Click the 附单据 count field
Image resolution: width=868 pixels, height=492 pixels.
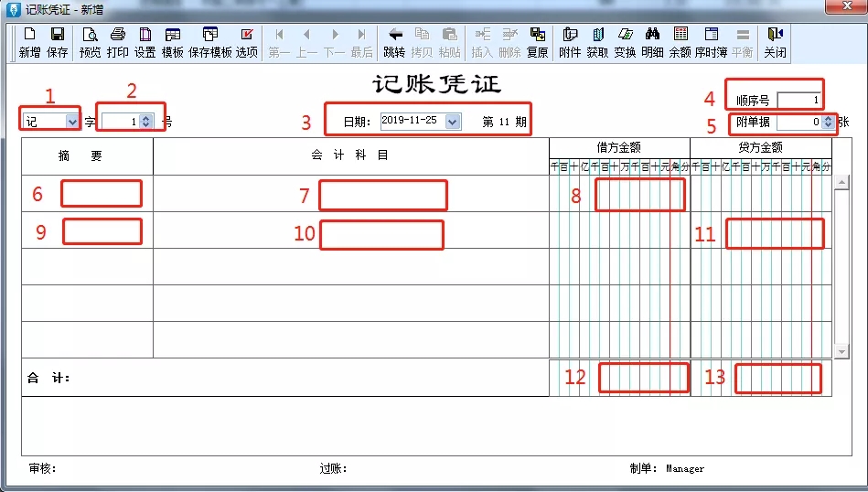pos(799,122)
